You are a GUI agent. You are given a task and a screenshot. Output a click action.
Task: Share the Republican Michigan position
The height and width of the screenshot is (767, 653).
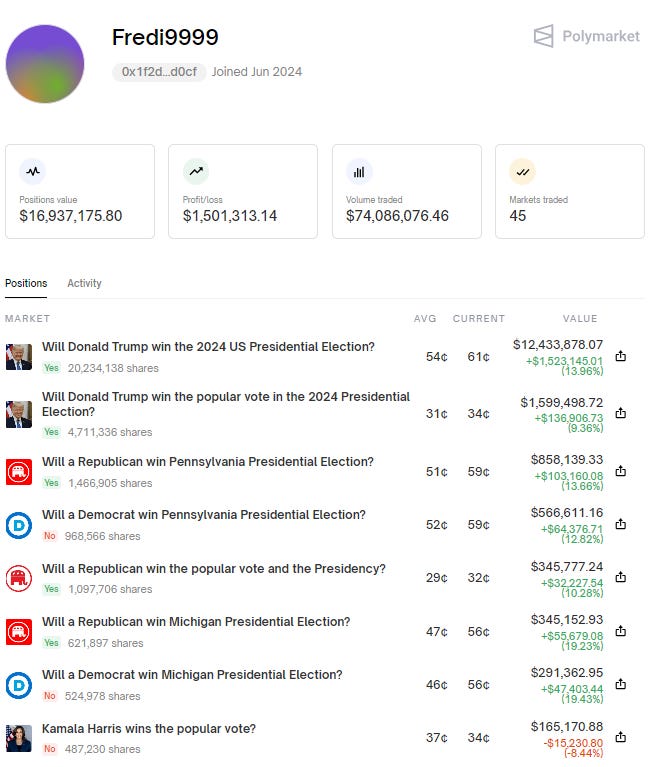(621, 631)
